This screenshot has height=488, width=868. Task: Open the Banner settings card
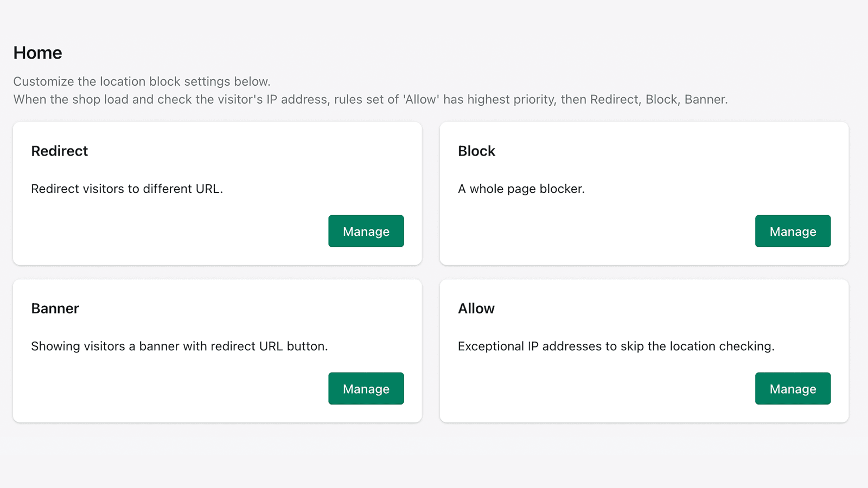coord(217,351)
